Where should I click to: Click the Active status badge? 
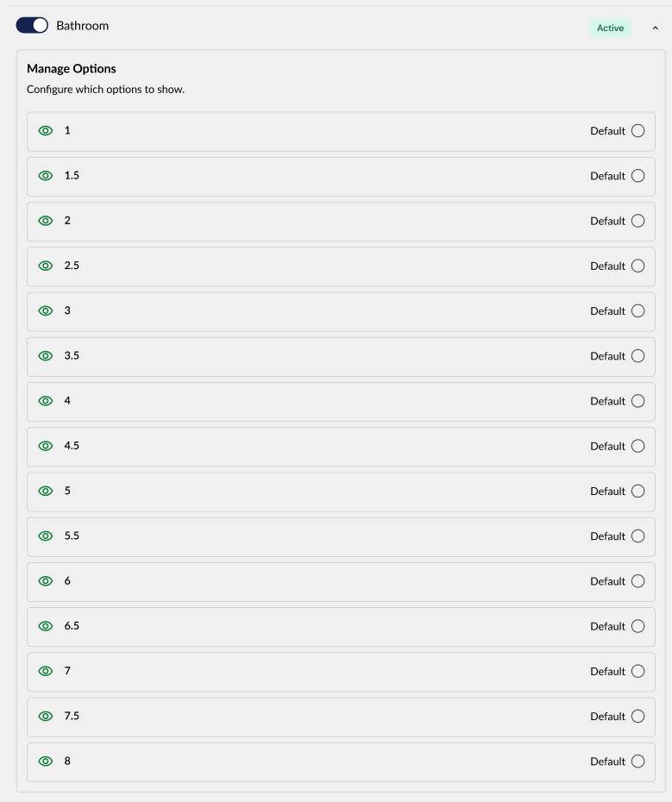610,28
